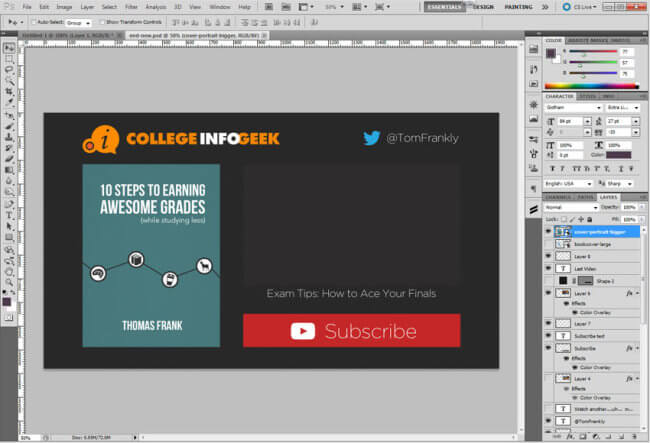This screenshot has width=650, height=443.
Task: Select the Move tool in the toolbox
Action: [x=9, y=48]
